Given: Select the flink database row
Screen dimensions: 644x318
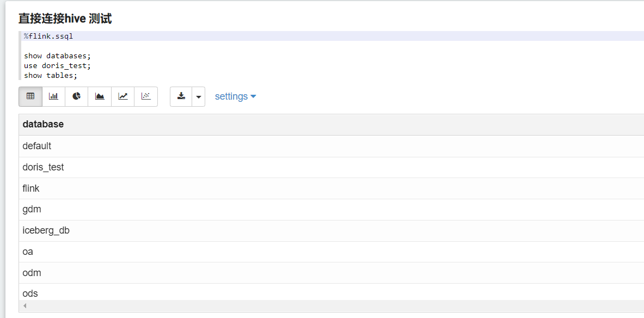Looking at the screenshot, I should tap(332, 188).
